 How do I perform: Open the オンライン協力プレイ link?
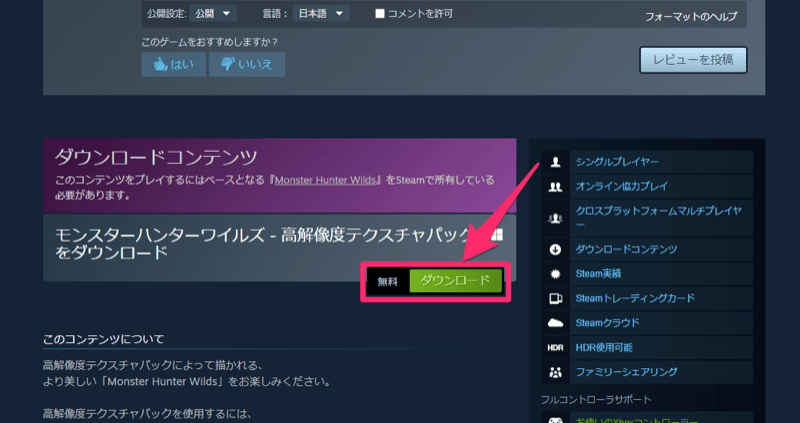[x=621, y=187]
